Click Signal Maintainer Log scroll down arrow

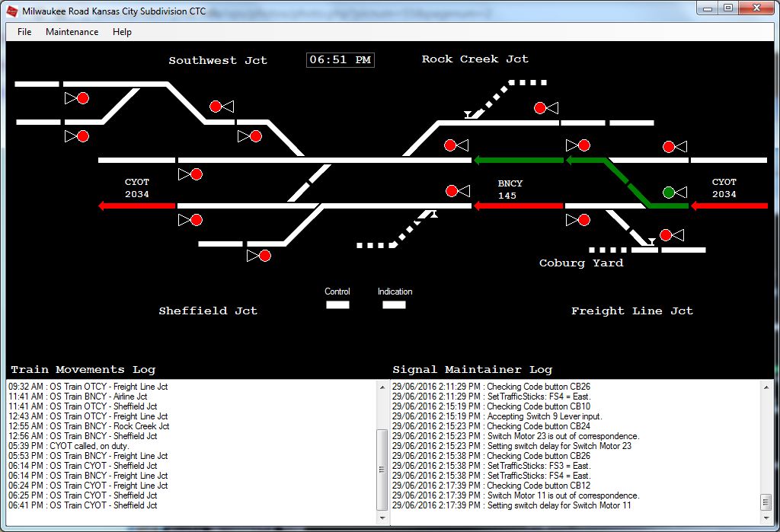point(766,518)
